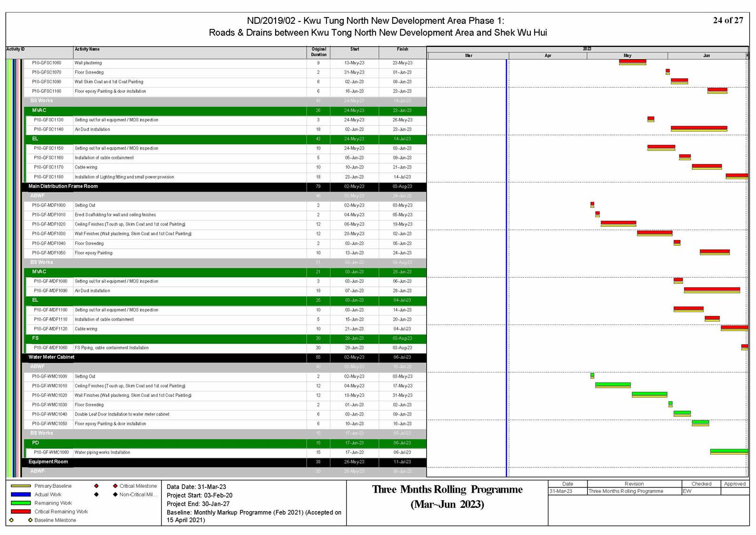The width and height of the screenshot is (756, 535).
Task: Click the blue data date vertical line
Action: 507,267
